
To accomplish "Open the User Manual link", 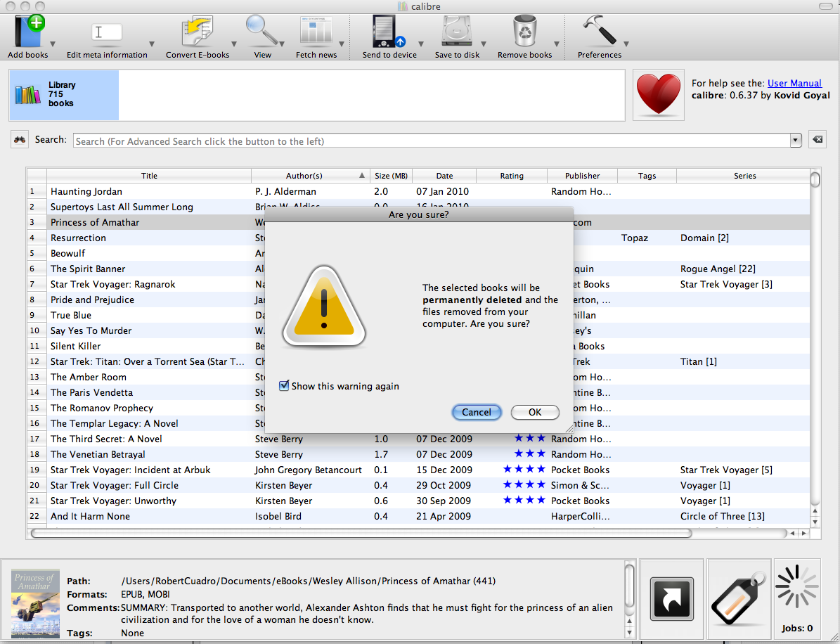I will coord(794,83).
